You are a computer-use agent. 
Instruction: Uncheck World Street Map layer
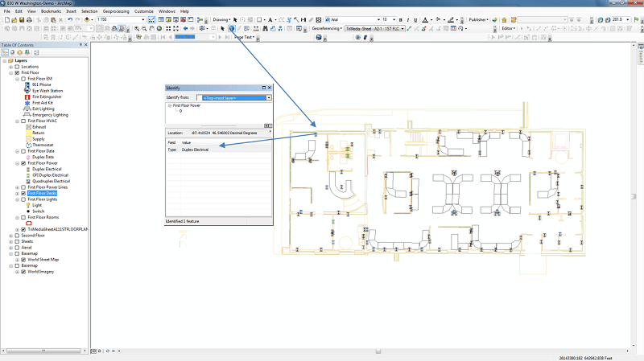point(23,260)
